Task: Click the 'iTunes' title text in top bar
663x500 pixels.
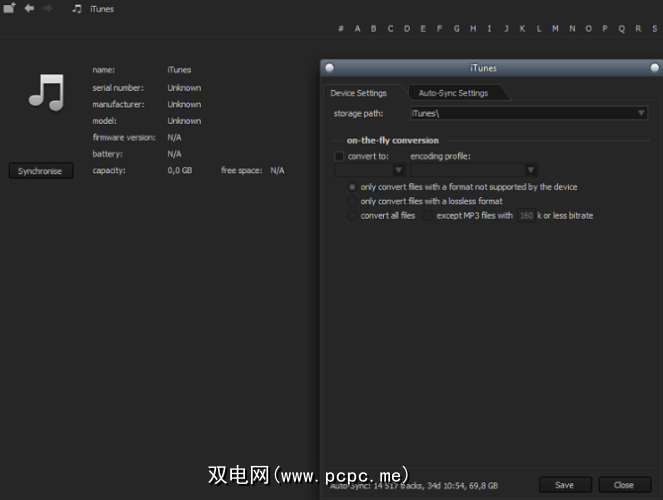Action: pos(102,9)
